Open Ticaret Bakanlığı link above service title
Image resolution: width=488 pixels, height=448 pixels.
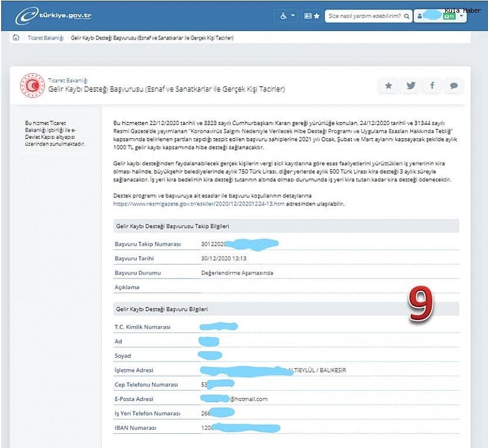68,80
